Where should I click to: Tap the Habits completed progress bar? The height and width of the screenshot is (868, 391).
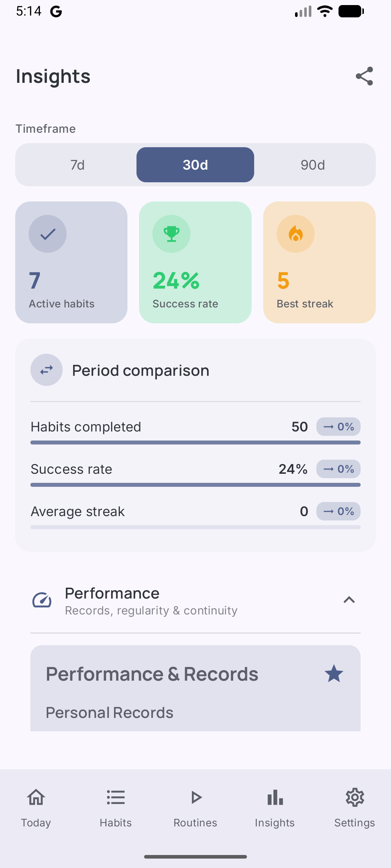pyautogui.click(x=195, y=443)
